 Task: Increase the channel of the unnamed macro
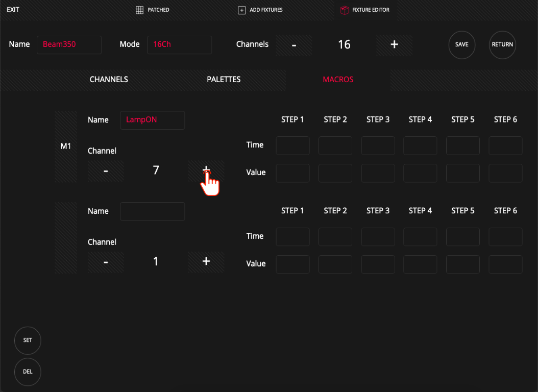coord(206,262)
